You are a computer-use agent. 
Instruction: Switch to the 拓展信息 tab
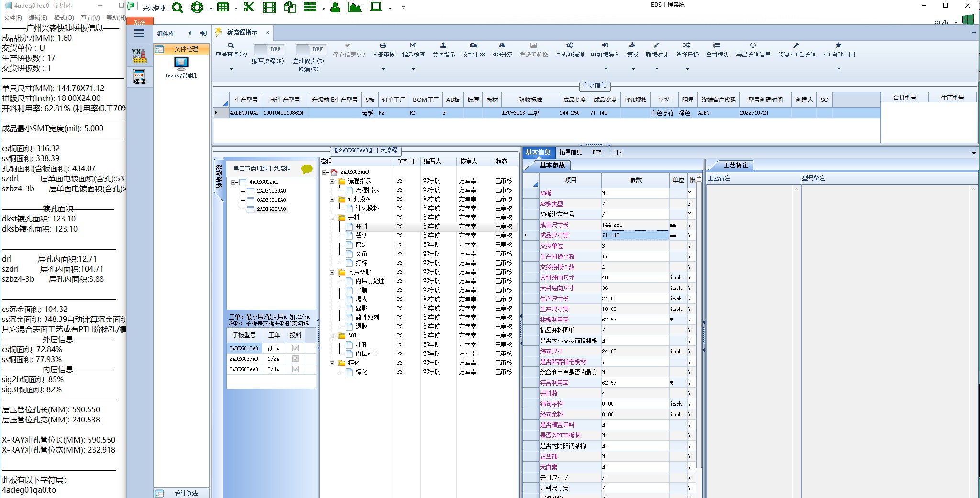click(x=570, y=152)
